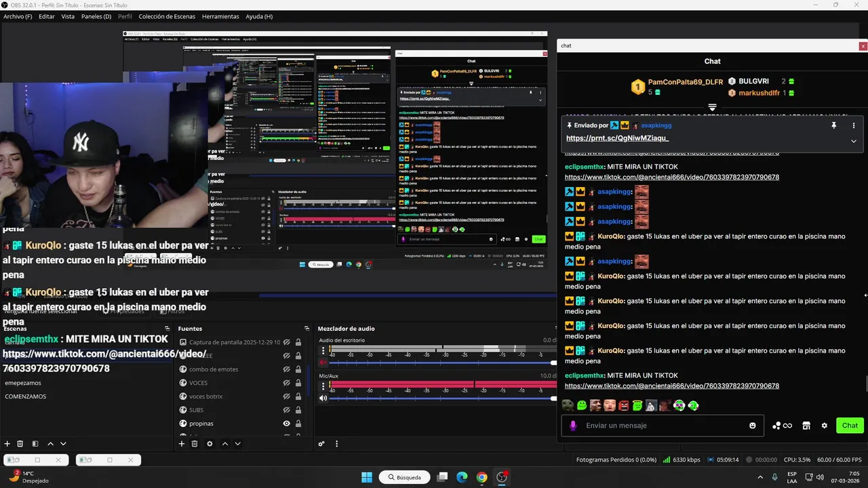Screen dimensions: 868x488
Task: Select COMENZAMOS scene
Action: (26, 396)
